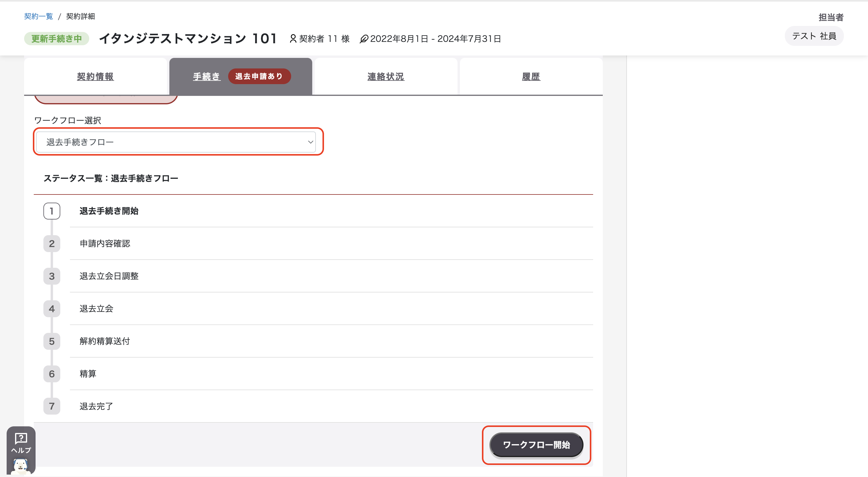Viewport: 868px width, 477px height.
Task: Click the ステータス一覧：退去手続きフロー heading
Action: (x=111, y=178)
